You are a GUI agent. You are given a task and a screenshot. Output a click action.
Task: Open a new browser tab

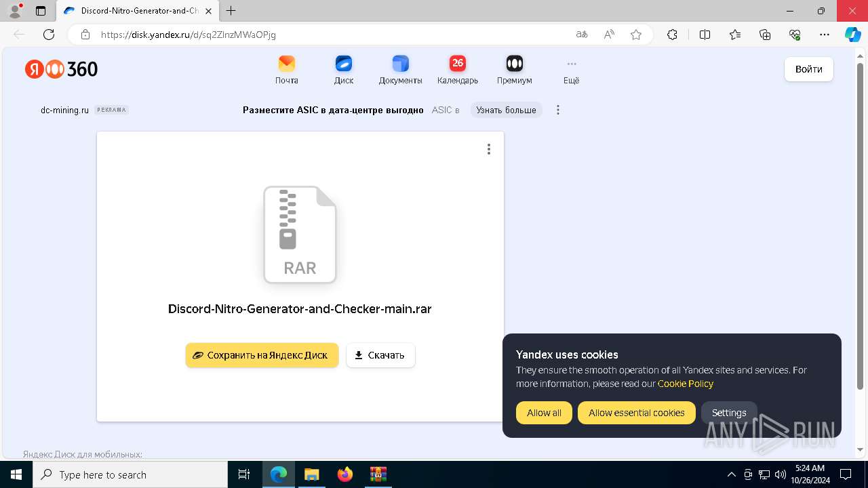[231, 11]
